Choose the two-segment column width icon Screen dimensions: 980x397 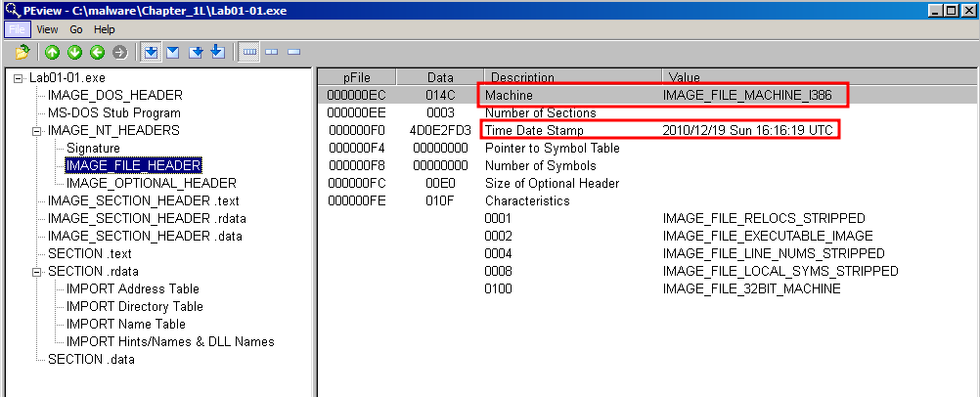(x=271, y=53)
